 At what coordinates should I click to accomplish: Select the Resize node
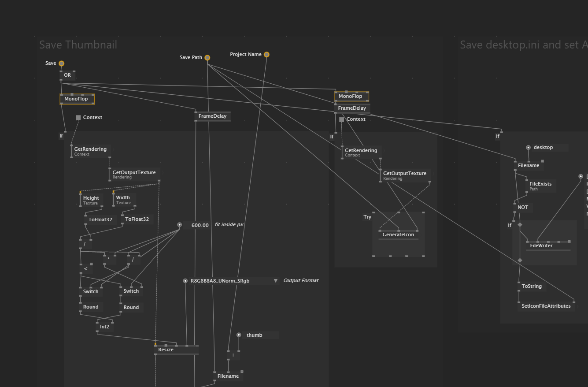pyautogui.click(x=166, y=350)
